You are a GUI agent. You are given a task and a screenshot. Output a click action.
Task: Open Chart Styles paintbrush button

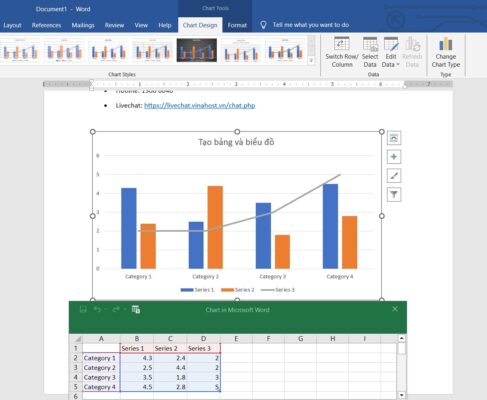394,176
